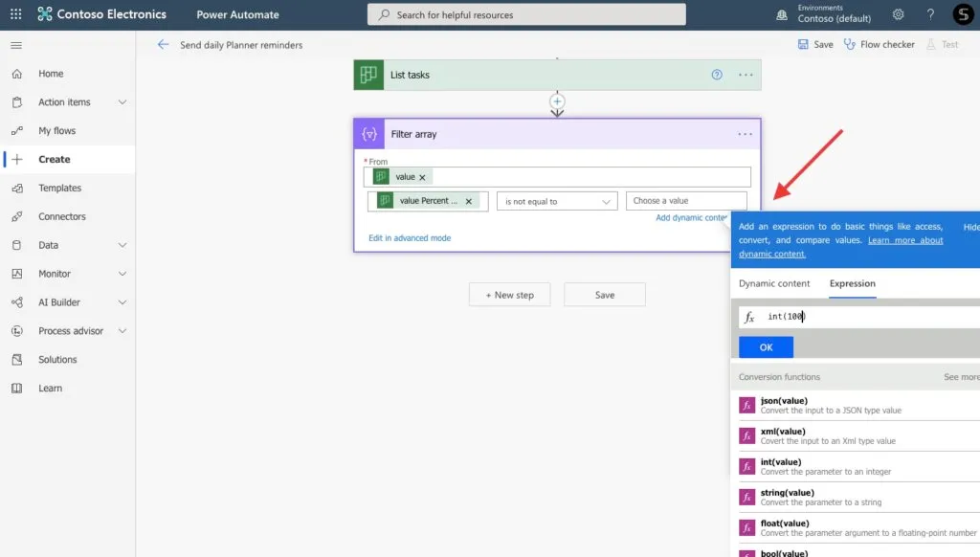This screenshot has width=980, height=557.
Task: Open the user account avatar
Action: pyautogui.click(x=963, y=13)
